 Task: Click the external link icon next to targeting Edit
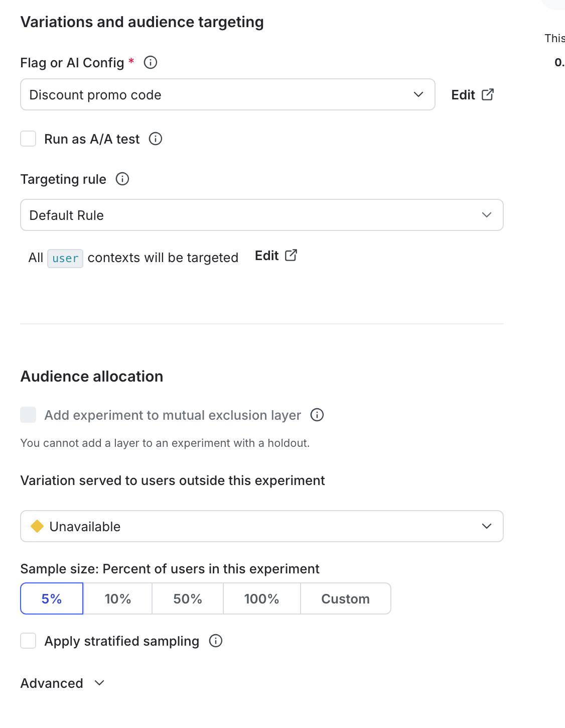coord(291,255)
